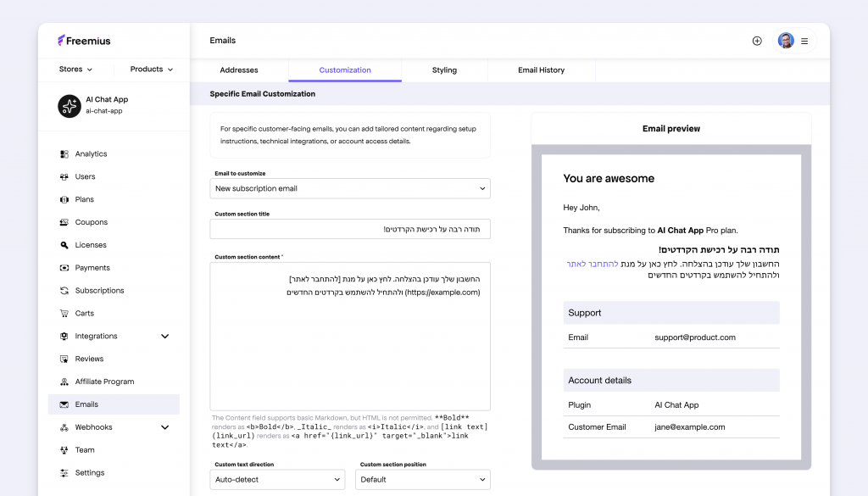Expand the Webhooks submenu chevron

165,427
